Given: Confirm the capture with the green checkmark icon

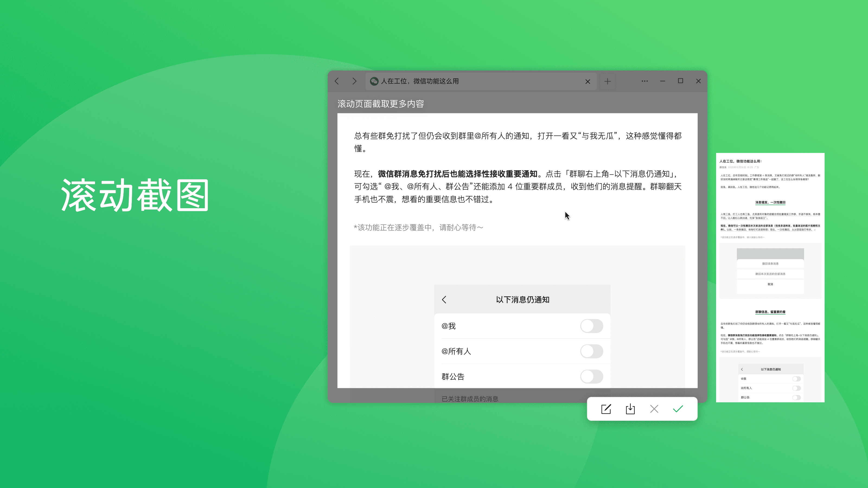Looking at the screenshot, I should [x=678, y=409].
